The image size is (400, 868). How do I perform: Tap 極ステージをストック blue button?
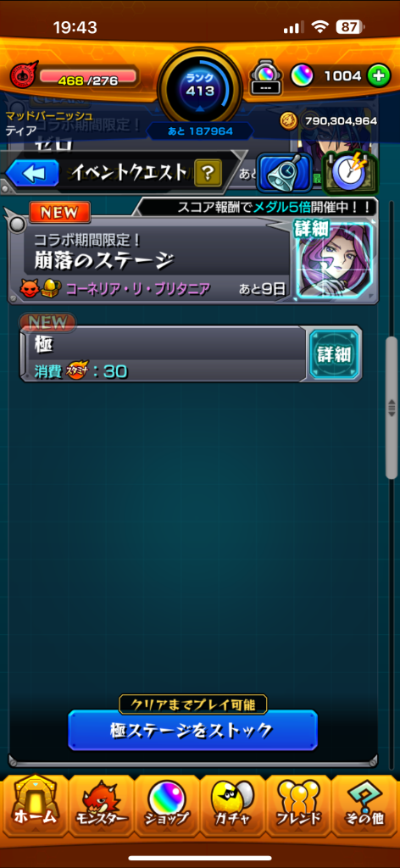pos(193,730)
